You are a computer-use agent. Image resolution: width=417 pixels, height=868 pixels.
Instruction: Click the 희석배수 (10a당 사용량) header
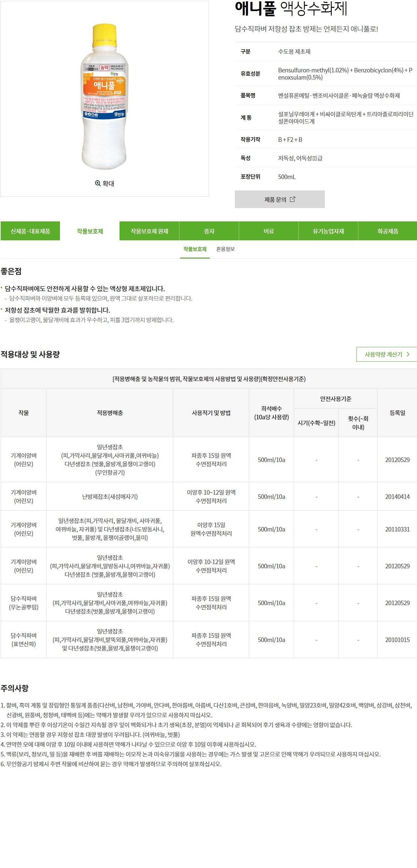272,413
